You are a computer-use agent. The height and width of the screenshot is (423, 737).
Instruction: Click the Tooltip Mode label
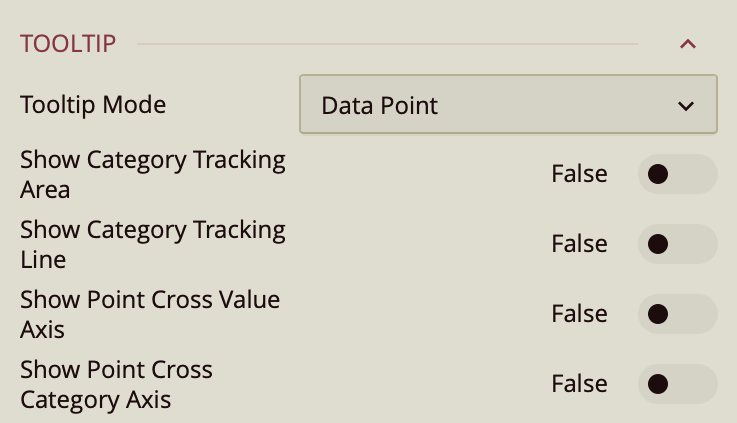pyautogui.click(x=93, y=104)
